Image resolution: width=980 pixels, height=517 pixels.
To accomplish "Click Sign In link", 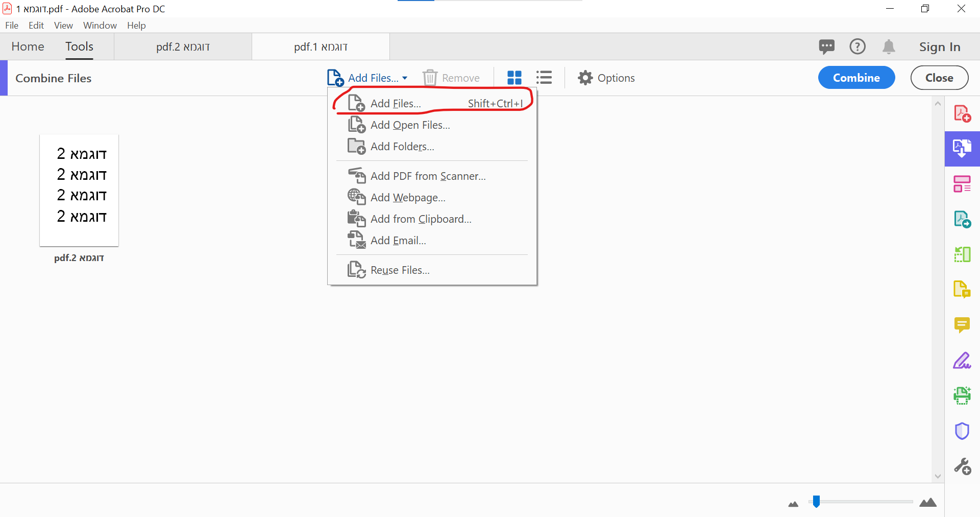I will coord(940,47).
